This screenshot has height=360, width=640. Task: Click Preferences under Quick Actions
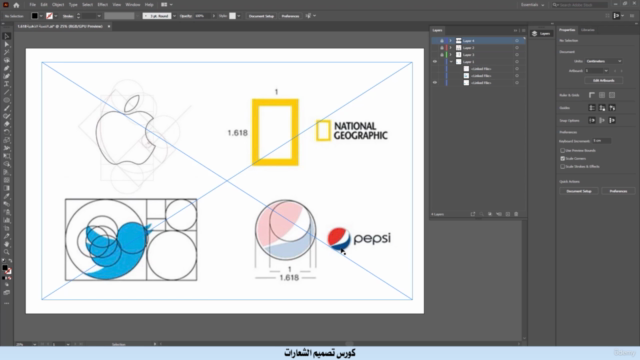point(618,191)
